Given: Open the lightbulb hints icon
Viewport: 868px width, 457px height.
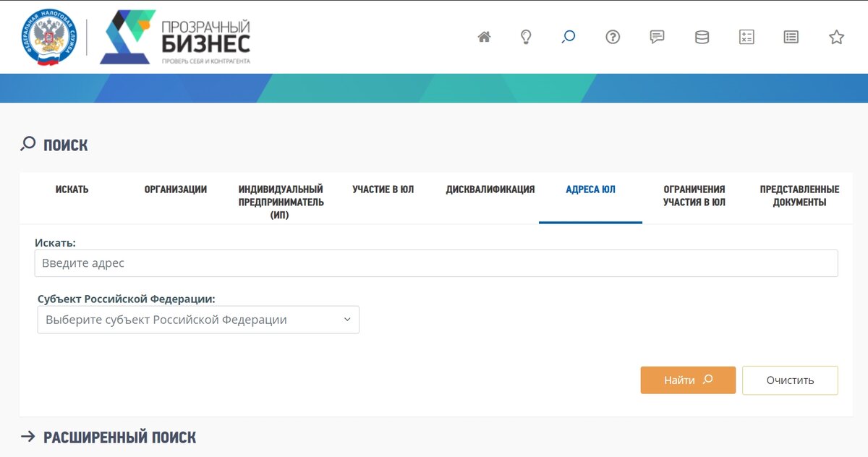Looking at the screenshot, I should click(x=526, y=36).
